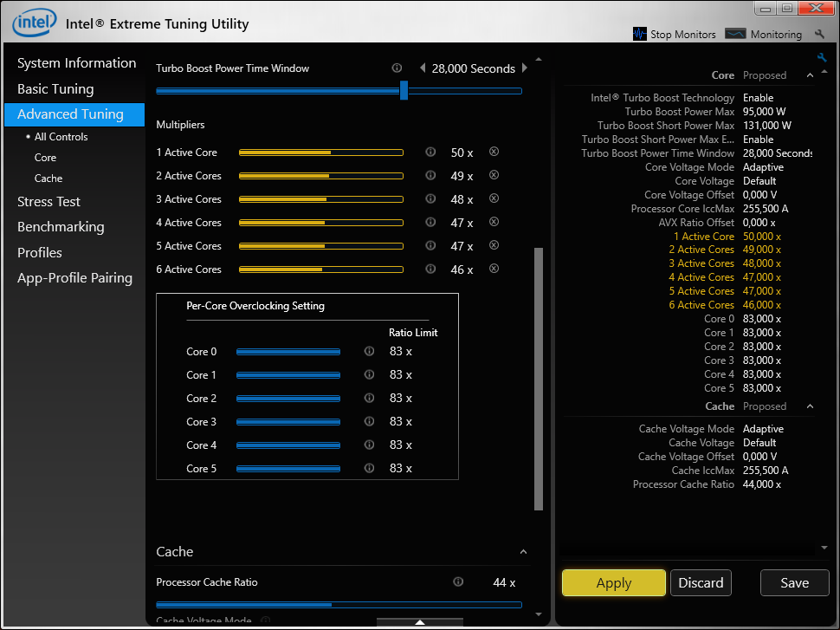Click the Turbo Boost Power Time Window slider

(339, 91)
